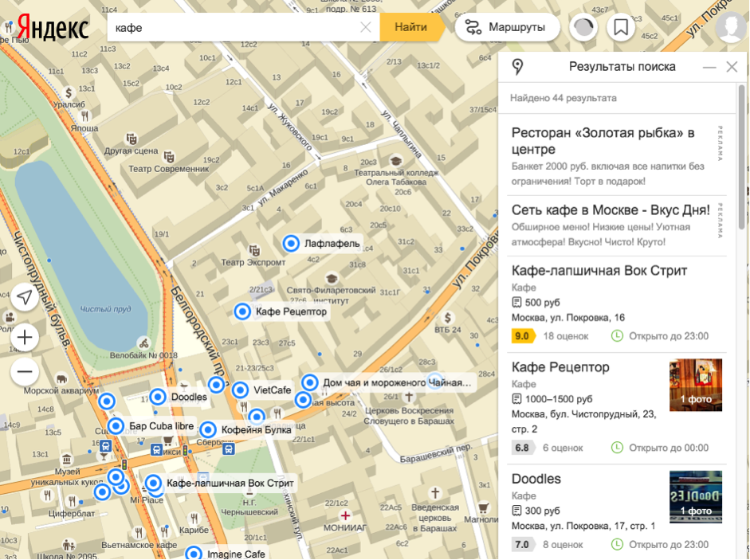Image resolution: width=750 pixels, height=560 pixels.
Task: View the Doodles photo thumbnail
Action: (696, 497)
